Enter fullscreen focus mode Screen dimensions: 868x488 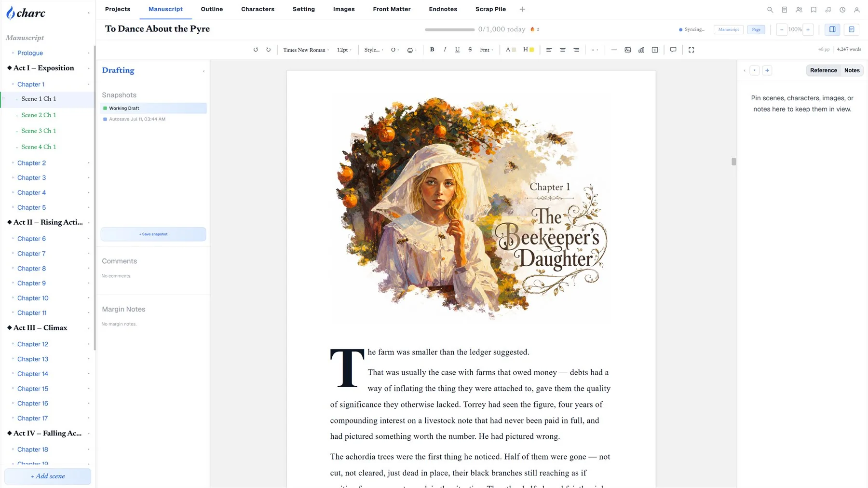tap(691, 50)
